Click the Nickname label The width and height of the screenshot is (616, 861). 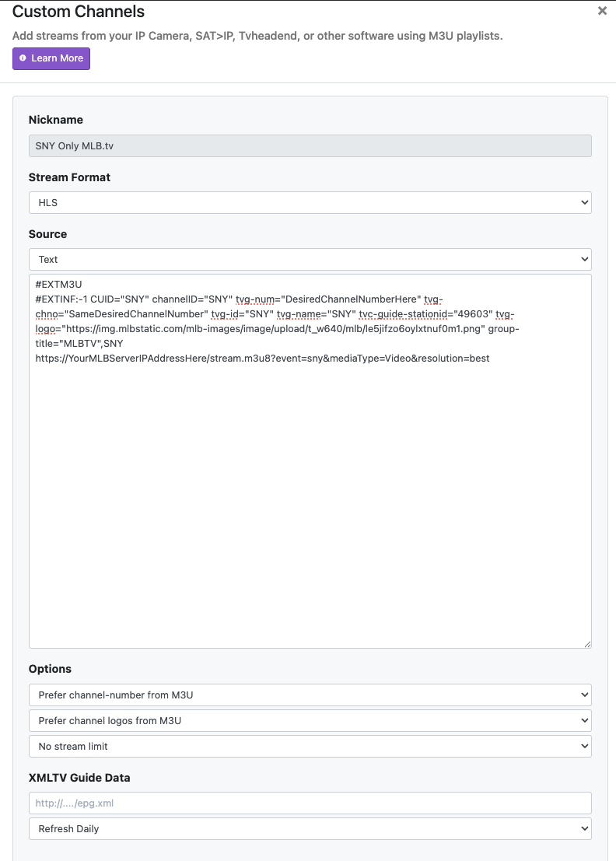(56, 120)
